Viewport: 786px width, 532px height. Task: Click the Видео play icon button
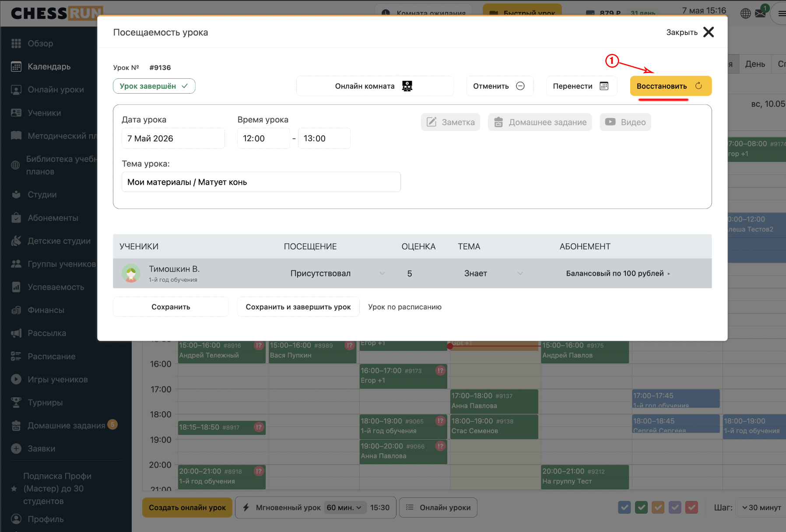625,122
